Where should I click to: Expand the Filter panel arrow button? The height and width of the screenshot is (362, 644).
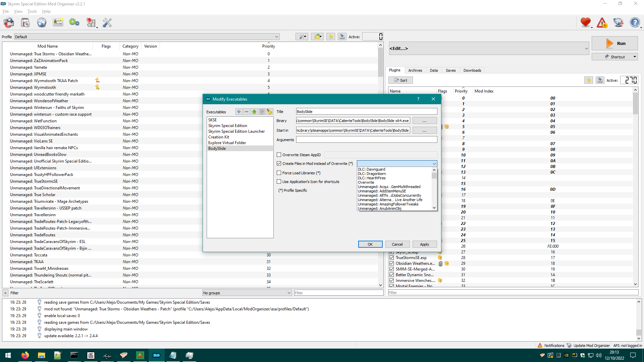[5, 293]
